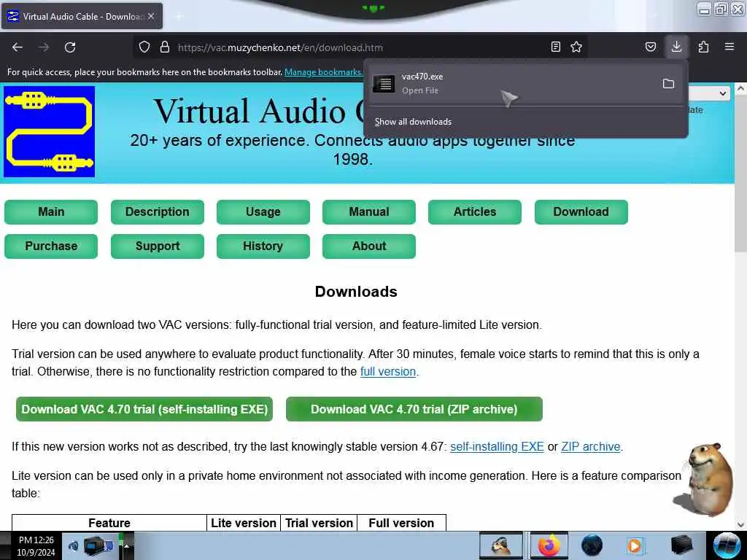Select the Download nav button
747x560 pixels.
[581, 212]
